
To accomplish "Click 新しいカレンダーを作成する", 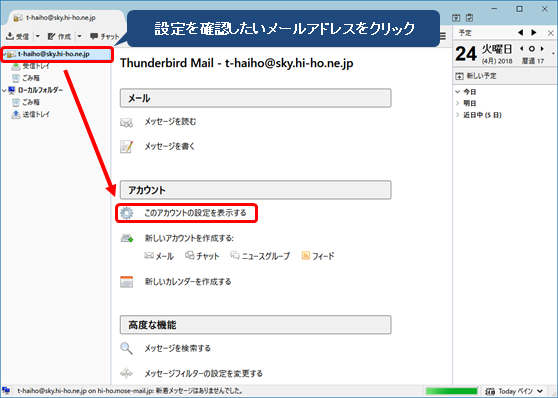I will (x=188, y=282).
